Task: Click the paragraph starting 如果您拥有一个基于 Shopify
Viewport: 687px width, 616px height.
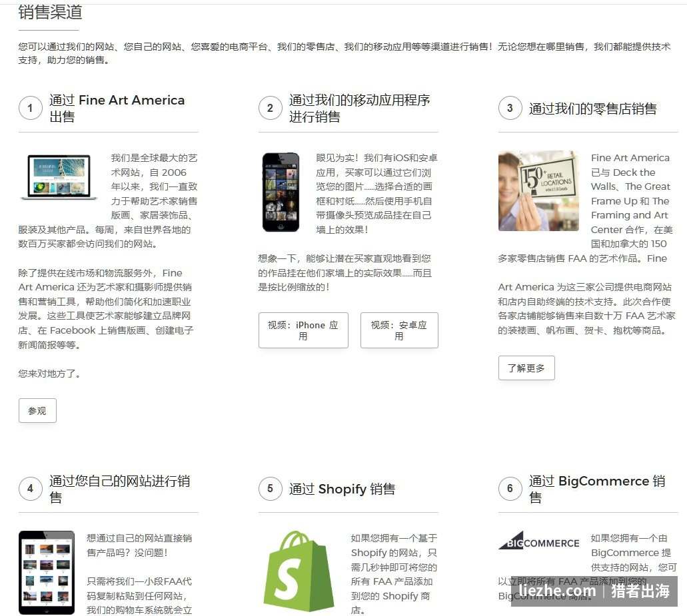Action: coord(394,573)
